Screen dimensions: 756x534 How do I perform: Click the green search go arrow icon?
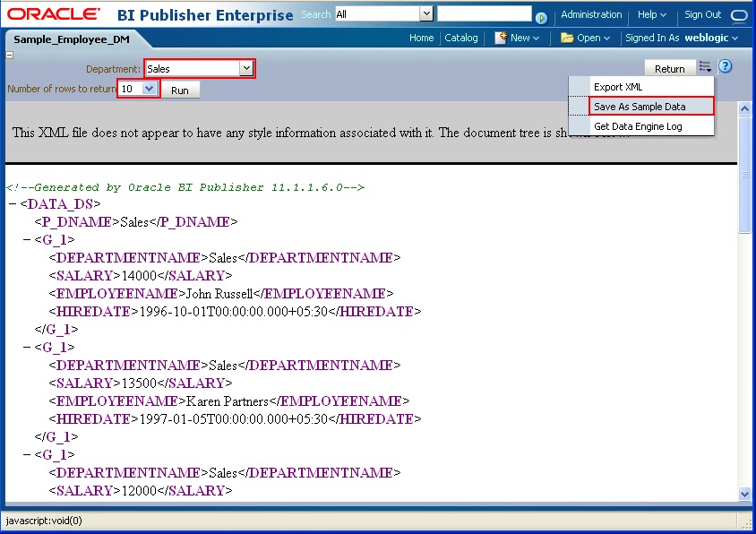pyautogui.click(x=541, y=18)
